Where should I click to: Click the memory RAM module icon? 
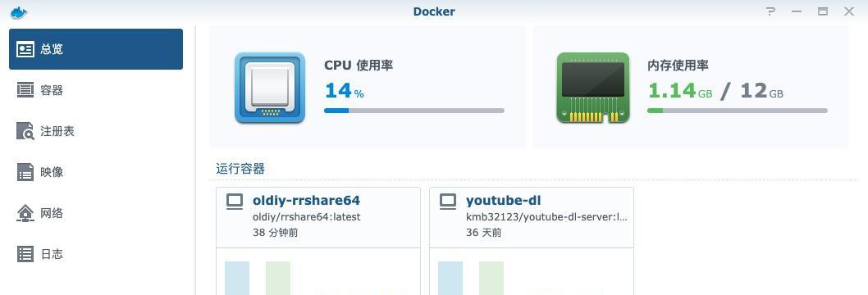[x=593, y=88]
